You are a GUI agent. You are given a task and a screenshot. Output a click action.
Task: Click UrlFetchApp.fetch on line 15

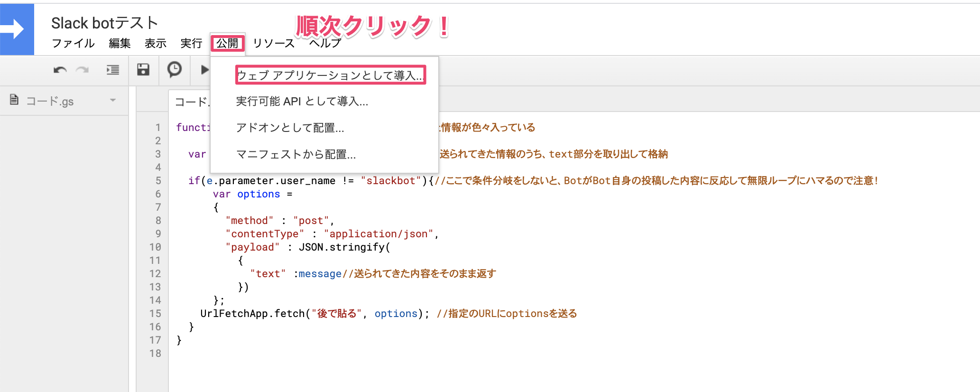(252, 314)
